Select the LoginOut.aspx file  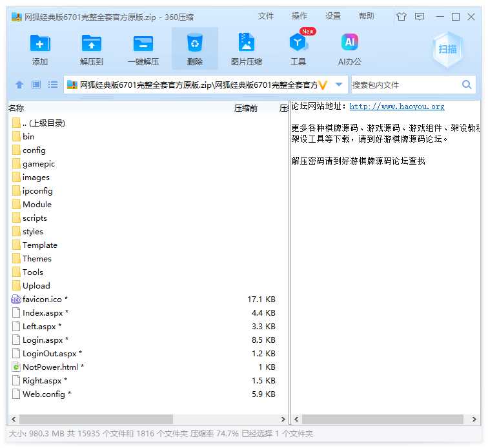(x=47, y=353)
